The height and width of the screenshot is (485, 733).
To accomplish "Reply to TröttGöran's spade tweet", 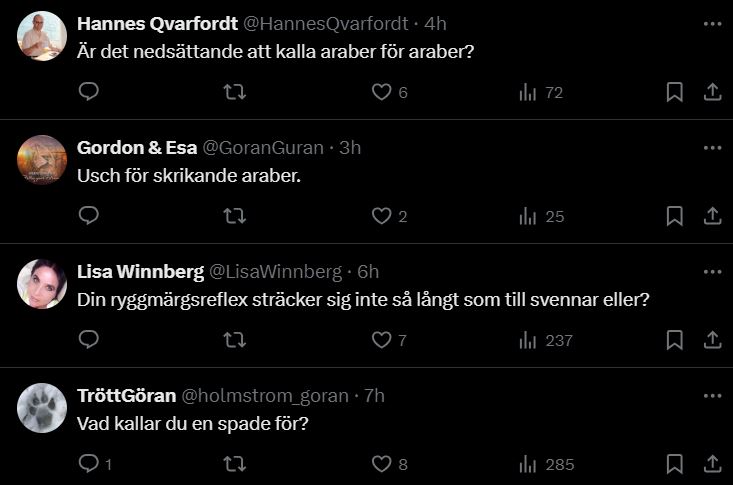I will 88,464.
